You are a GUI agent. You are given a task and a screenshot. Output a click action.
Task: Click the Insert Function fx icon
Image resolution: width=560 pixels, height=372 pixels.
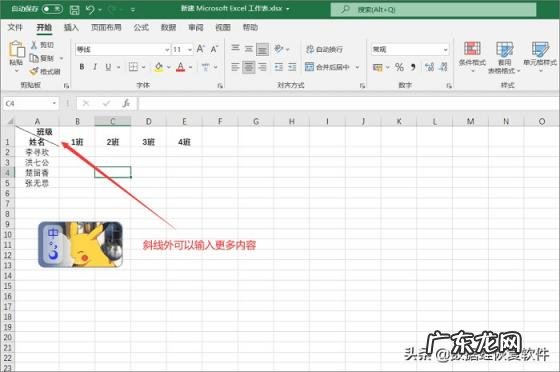126,104
